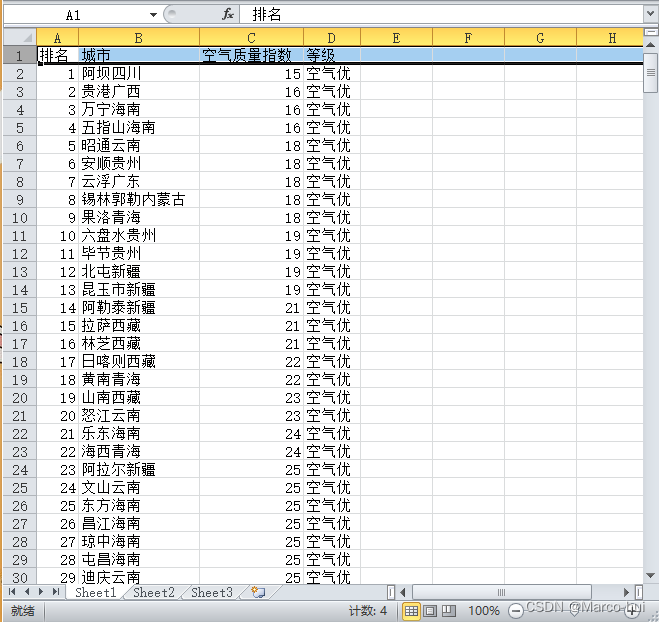The height and width of the screenshot is (622, 660).
Task: Click the vertical scrollbar thumb
Action: [x=651, y=73]
